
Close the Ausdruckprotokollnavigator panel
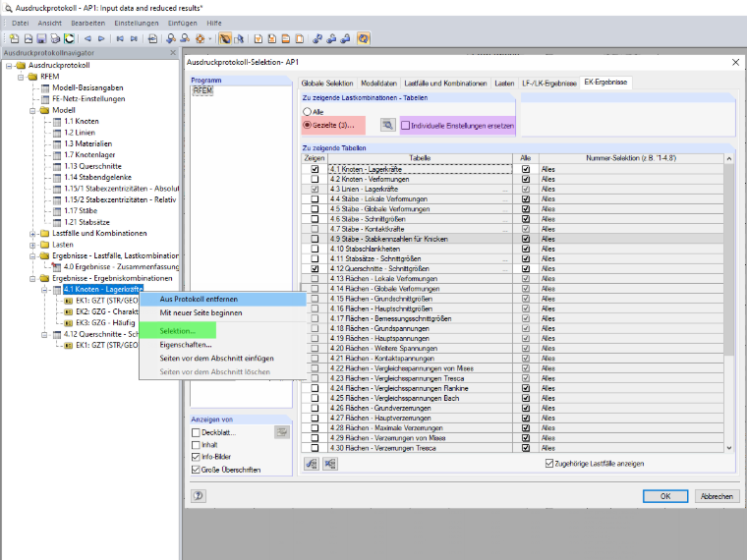pyautogui.click(x=173, y=53)
